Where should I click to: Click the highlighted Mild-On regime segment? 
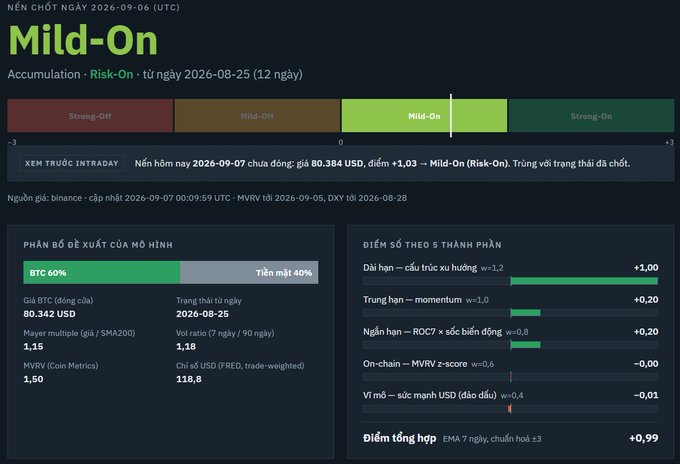[x=424, y=116]
